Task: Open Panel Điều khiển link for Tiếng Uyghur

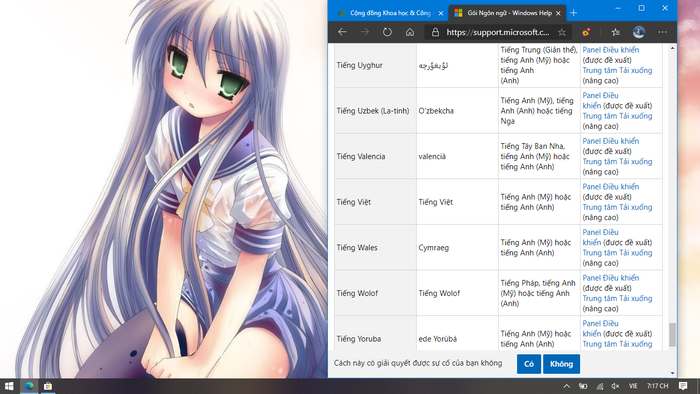Action: tap(610, 50)
